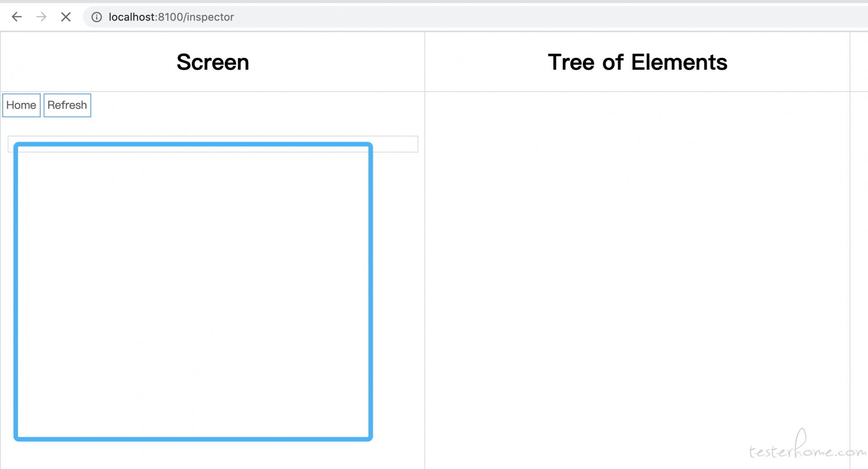The image size is (868, 469).
Task: Go back with the browser back arrow
Action: click(17, 17)
